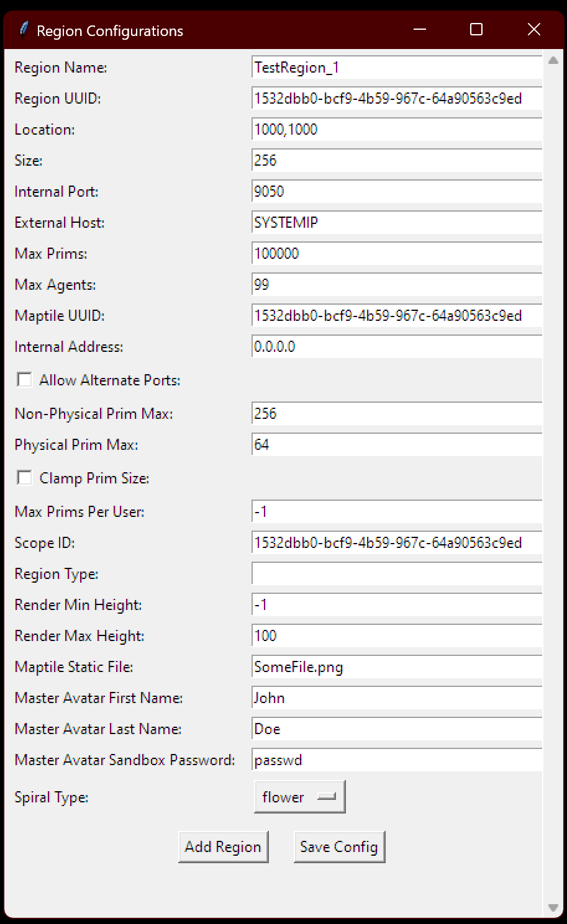Maximize the Region Configurations window

point(476,29)
